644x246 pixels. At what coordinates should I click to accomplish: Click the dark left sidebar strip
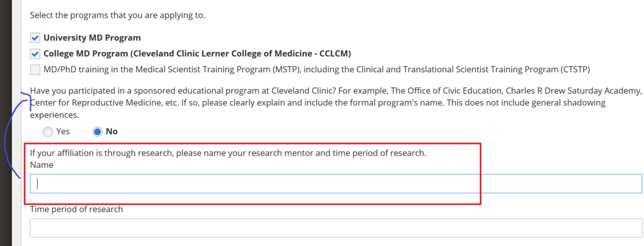(5, 123)
